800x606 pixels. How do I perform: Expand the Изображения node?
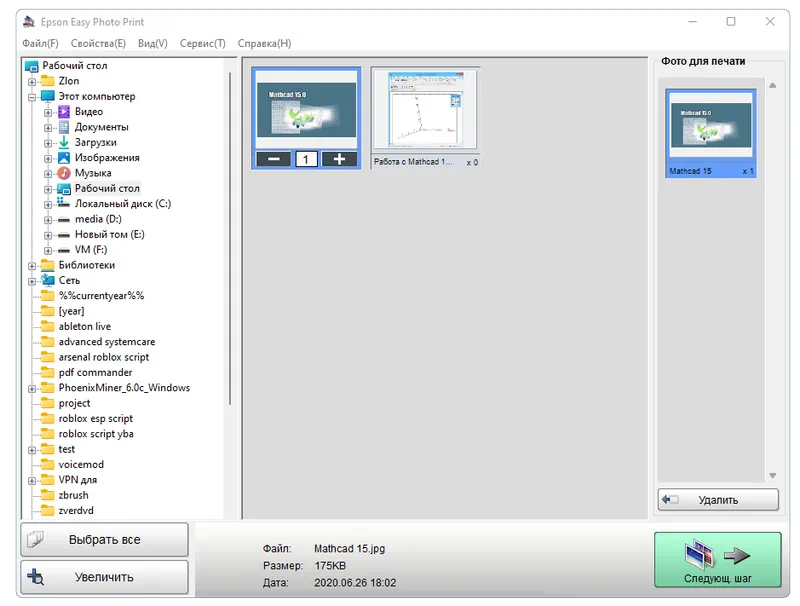click(48, 158)
